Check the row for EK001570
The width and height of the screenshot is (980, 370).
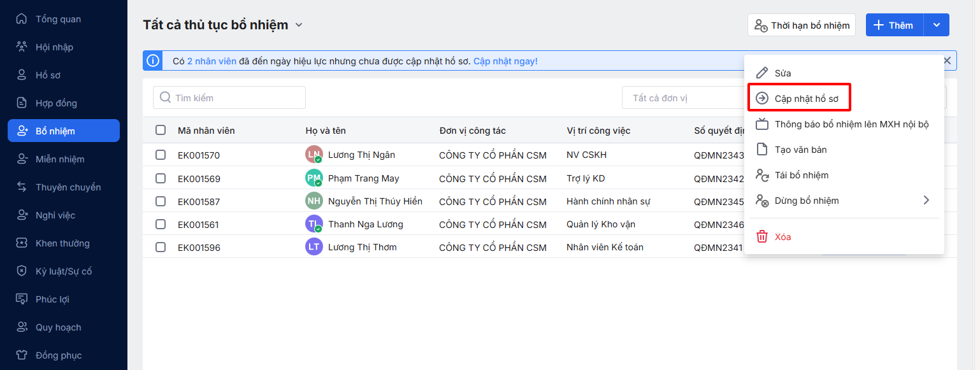pos(161,155)
